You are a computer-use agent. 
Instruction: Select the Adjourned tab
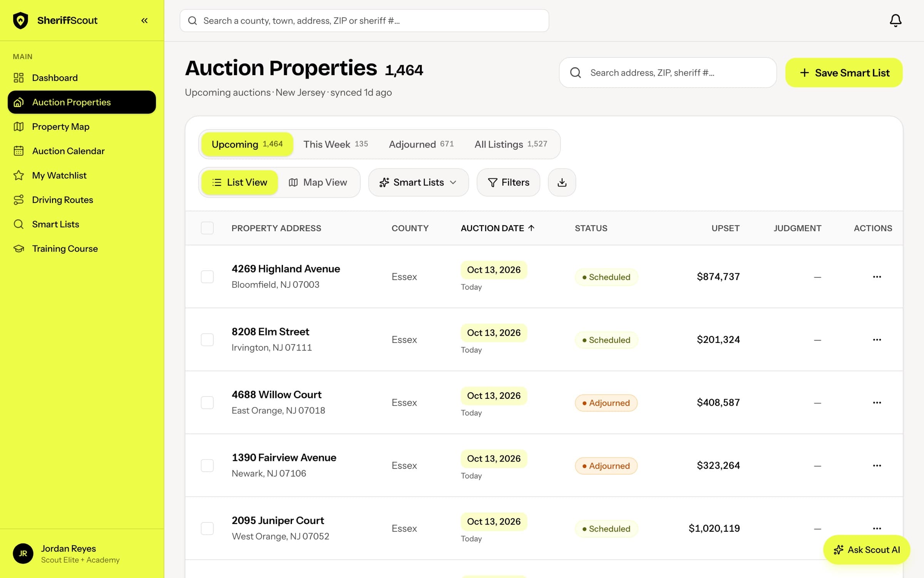click(x=421, y=144)
